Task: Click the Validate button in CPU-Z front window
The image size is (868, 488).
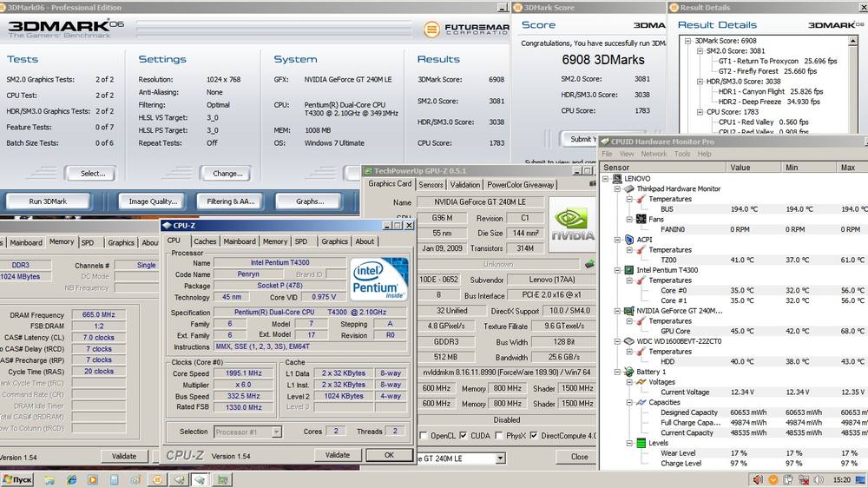Action: coord(338,455)
